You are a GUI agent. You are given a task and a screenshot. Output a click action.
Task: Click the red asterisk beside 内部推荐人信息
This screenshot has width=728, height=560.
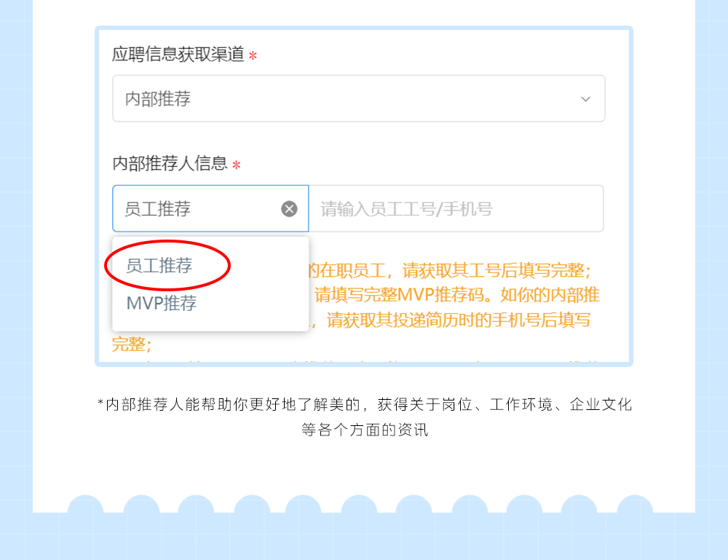(237, 165)
